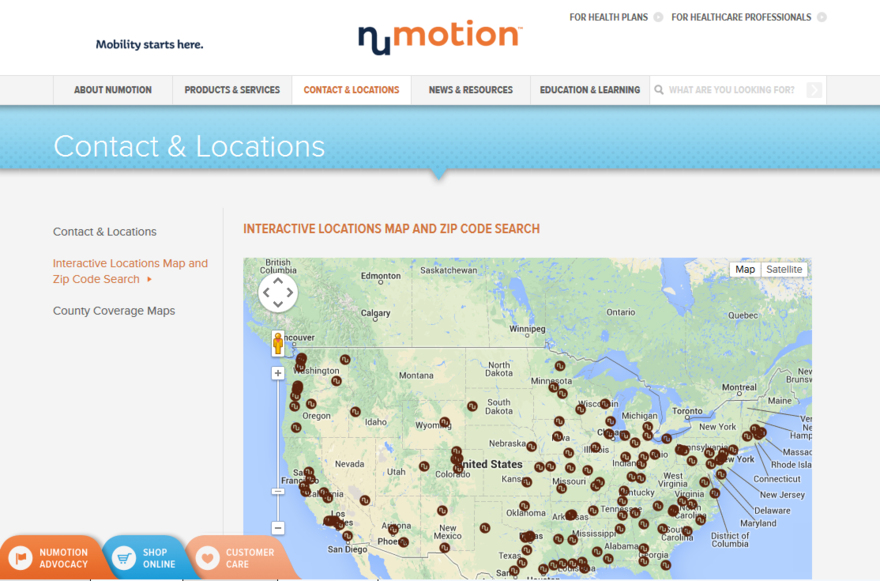Click the Ontario label on the map

(x=621, y=312)
